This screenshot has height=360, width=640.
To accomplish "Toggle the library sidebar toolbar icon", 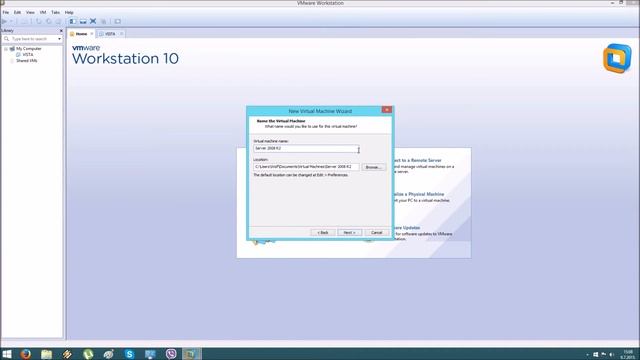I will [73, 21].
